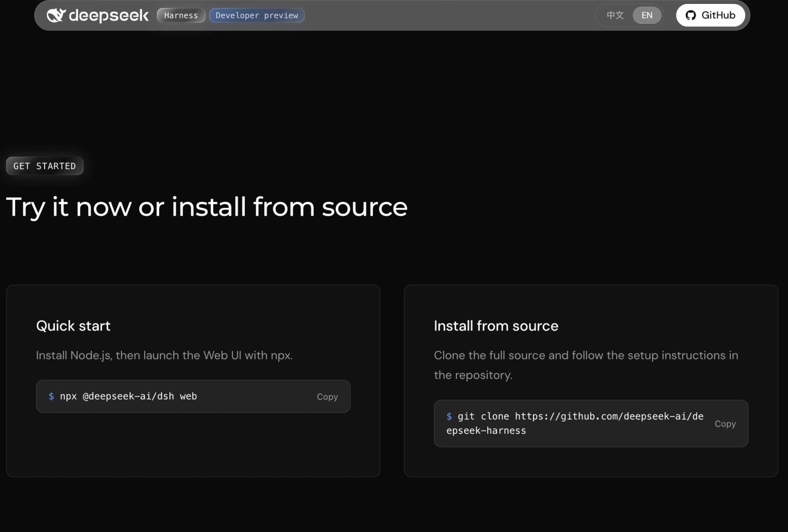The height and width of the screenshot is (532, 788).
Task: Click the 'Clone the full source' description
Action: pos(586,365)
